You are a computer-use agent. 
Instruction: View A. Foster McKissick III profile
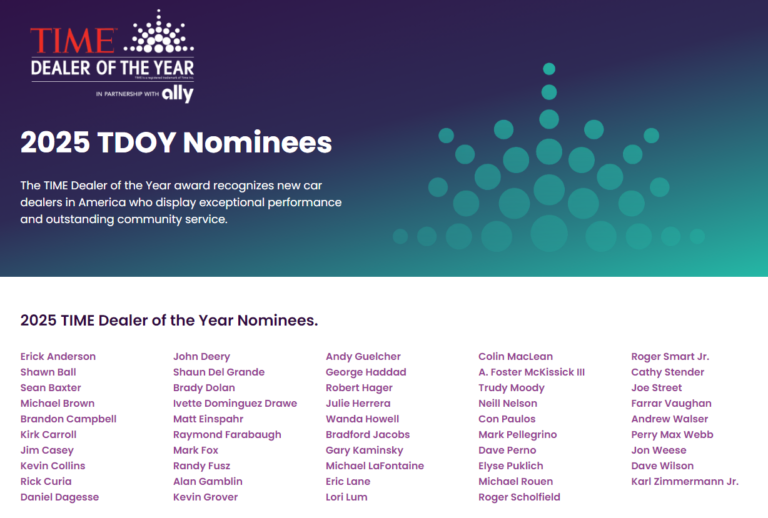(x=531, y=372)
